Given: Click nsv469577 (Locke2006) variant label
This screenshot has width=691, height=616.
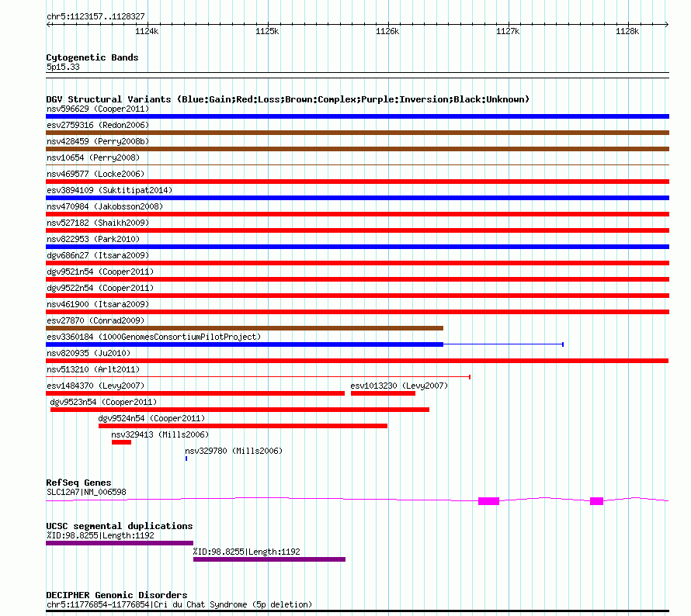Looking at the screenshot, I should pyautogui.click(x=95, y=174).
